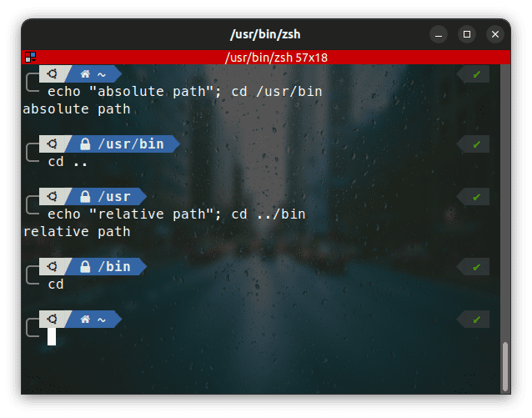Click the red terminal title bar text /usr/bin/zsh 57x18

click(x=274, y=58)
